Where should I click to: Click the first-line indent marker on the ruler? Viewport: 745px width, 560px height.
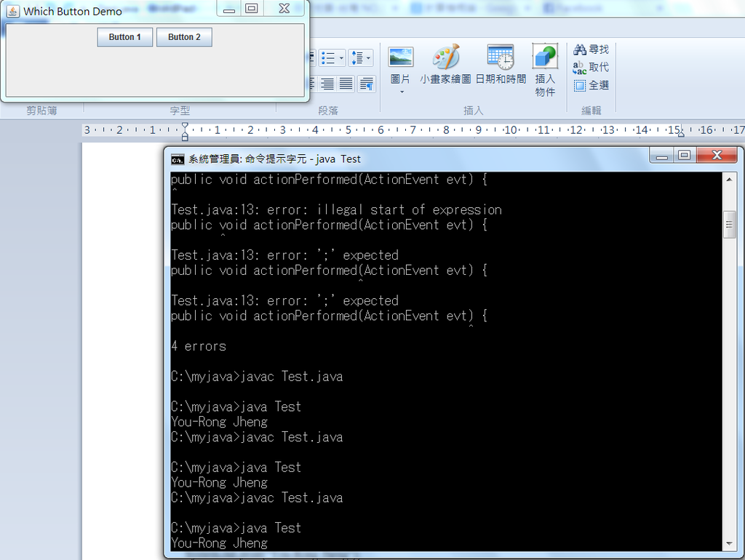click(x=185, y=126)
